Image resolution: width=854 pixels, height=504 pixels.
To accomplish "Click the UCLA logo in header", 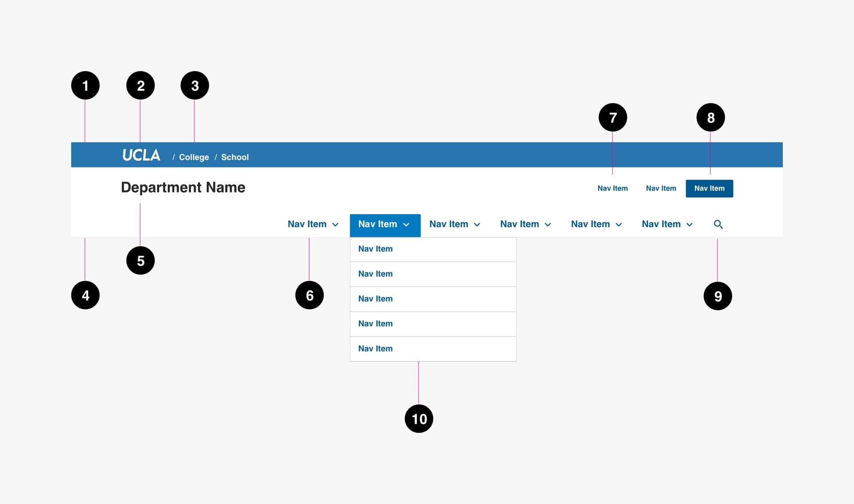I will point(141,155).
